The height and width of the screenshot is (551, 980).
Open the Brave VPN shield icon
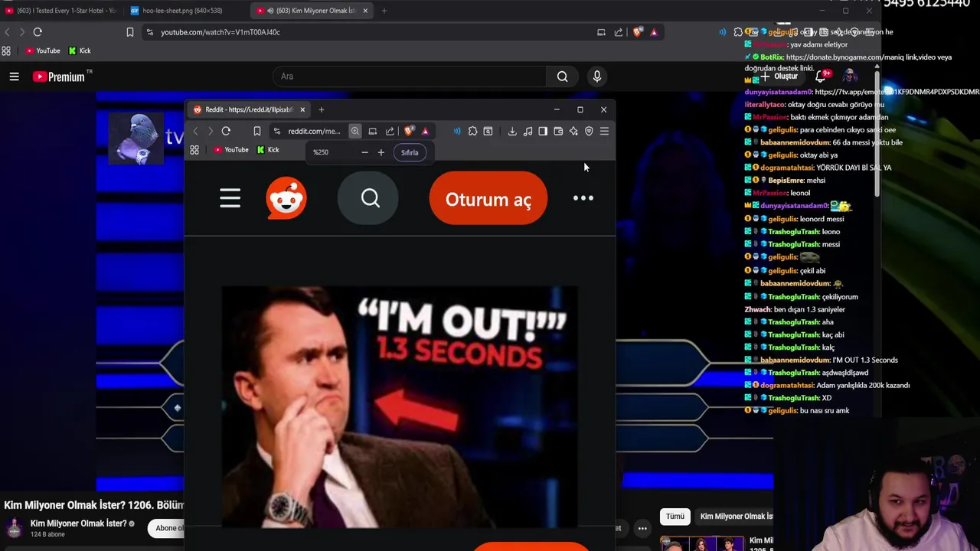pos(589,131)
